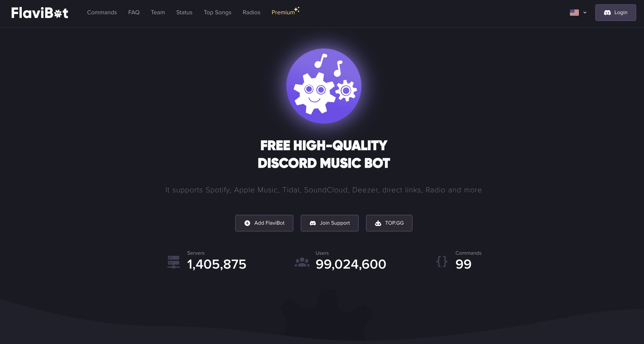Click the Login button

pos(615,13)
